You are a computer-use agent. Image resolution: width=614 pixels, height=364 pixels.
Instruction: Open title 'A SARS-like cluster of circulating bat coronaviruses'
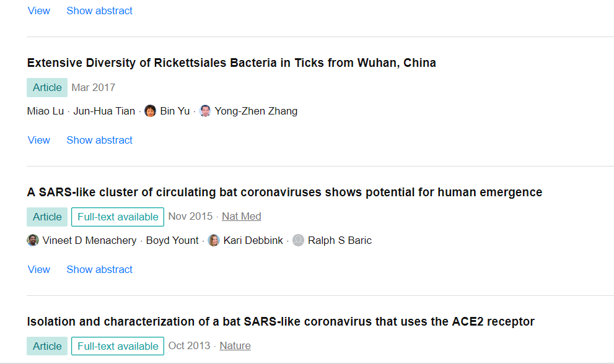tap(284, 192)
